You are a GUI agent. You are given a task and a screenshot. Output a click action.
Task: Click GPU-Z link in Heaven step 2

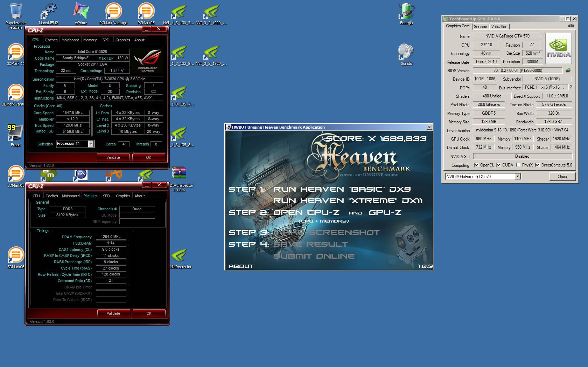385,213
